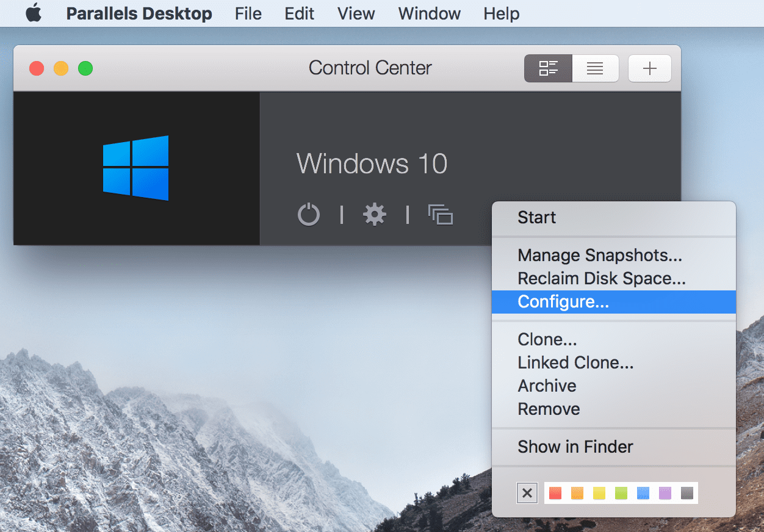Screen dimensions: 764x532
Task: Click the Windows 10 power icon
Action: [309, 215]
